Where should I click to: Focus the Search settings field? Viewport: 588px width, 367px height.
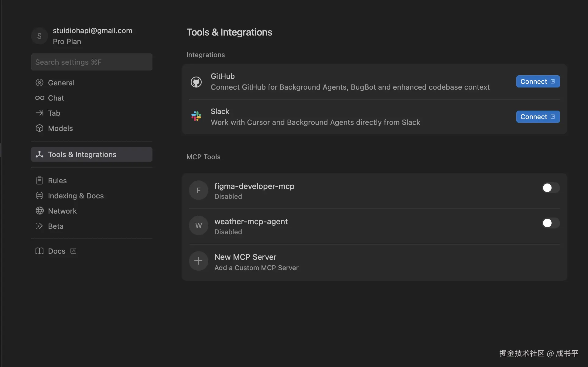[x=91, y=62]
